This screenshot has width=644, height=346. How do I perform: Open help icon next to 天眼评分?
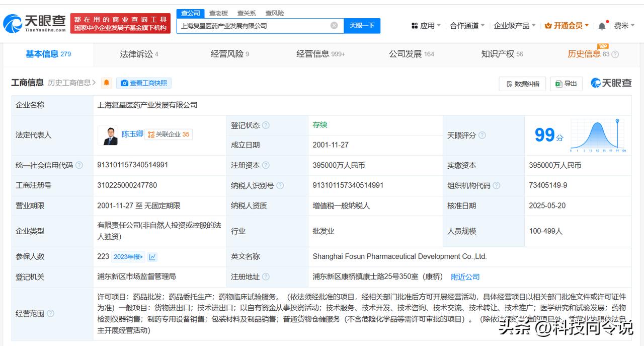pos(482,135)
